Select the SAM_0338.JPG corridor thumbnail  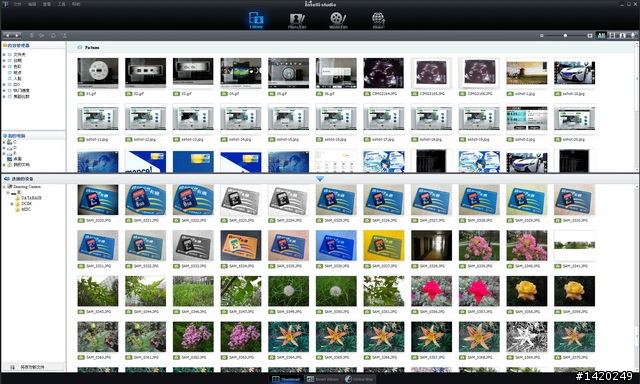(x=431, y=245)
